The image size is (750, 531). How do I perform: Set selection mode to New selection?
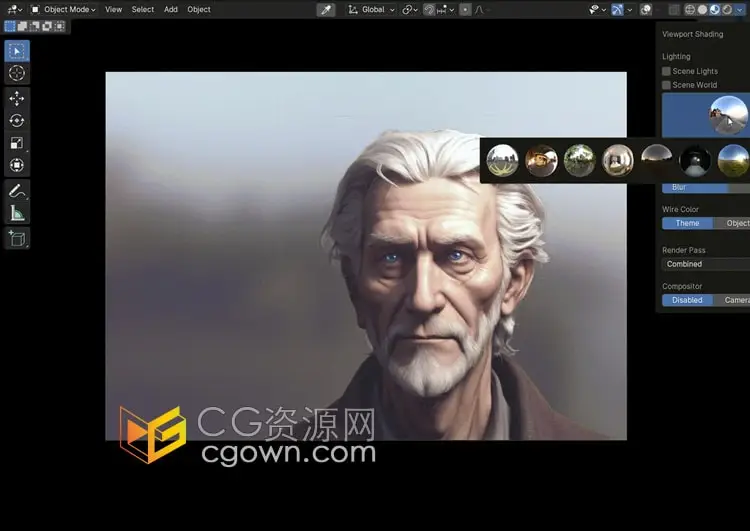tap(10, 26)
